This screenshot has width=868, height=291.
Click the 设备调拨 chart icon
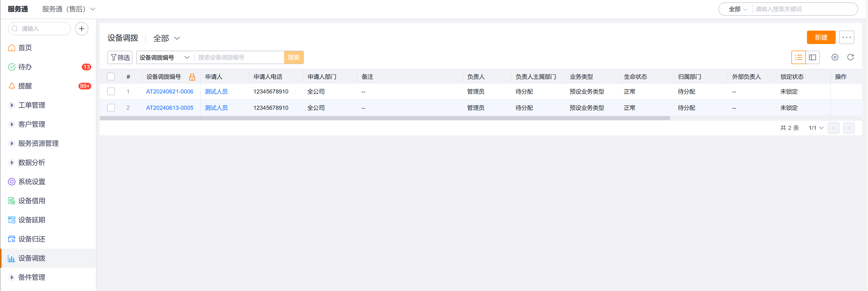click(x=12, y=258)
